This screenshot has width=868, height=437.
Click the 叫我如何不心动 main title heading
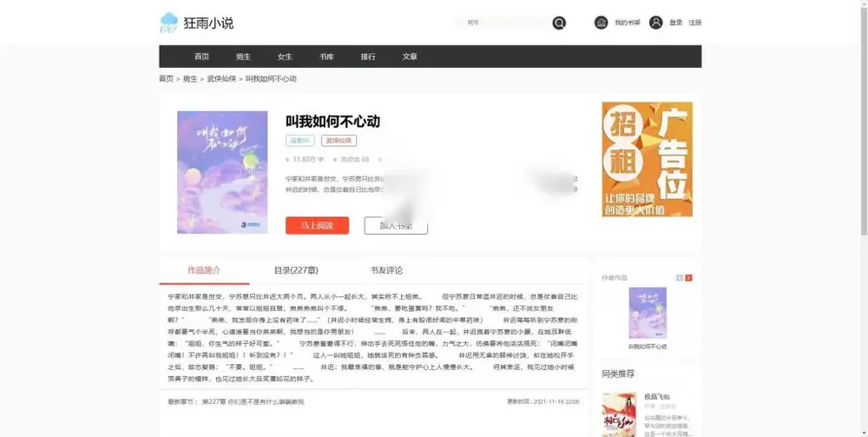click(332, 122)
